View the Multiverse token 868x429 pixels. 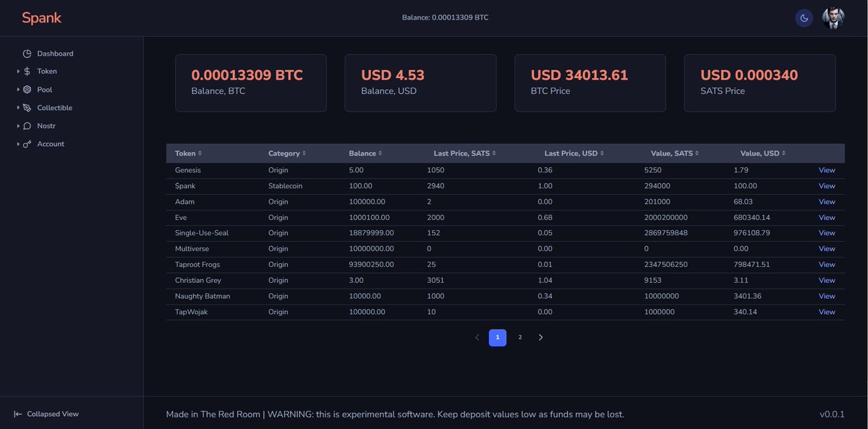827,249
